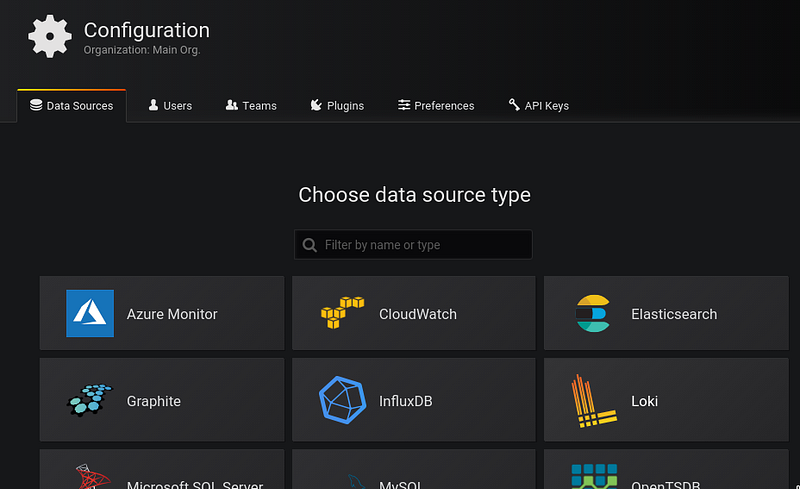Focus the Filter by name or type field
Viewport: 800px width, 489px height.
click(x=413, y=245)
